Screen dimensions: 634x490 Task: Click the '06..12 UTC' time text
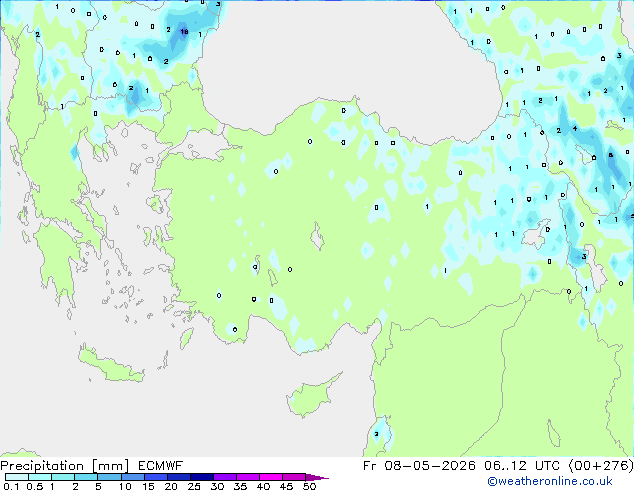(522, 466)
